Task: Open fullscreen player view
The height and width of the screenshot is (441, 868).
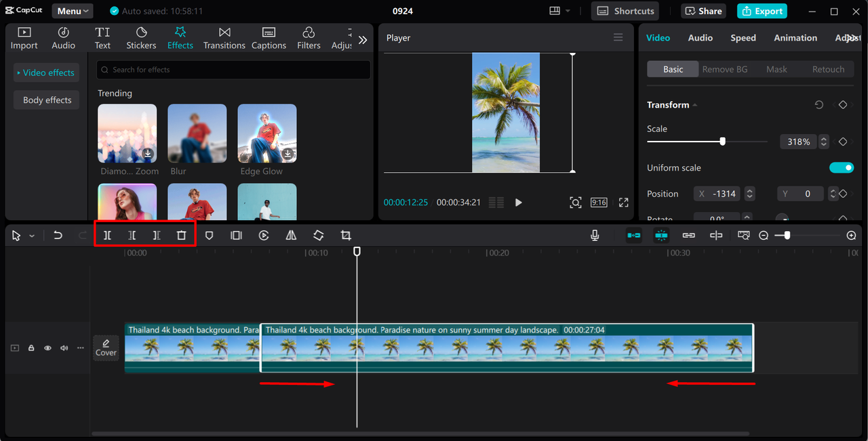Action: pyautogui.click(x=623, y=203)
